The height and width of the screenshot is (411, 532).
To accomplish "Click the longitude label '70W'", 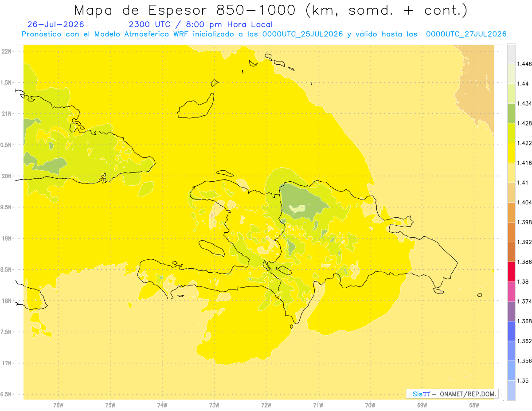I will tap(370, 405).
